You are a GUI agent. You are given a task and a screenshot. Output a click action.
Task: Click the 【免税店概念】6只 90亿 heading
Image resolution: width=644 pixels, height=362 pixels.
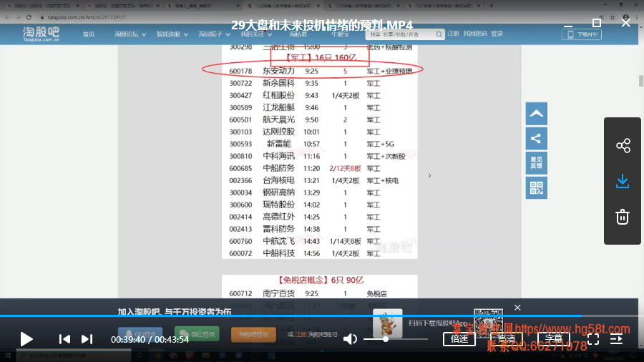pyautogui.click(x=320, y=280)
